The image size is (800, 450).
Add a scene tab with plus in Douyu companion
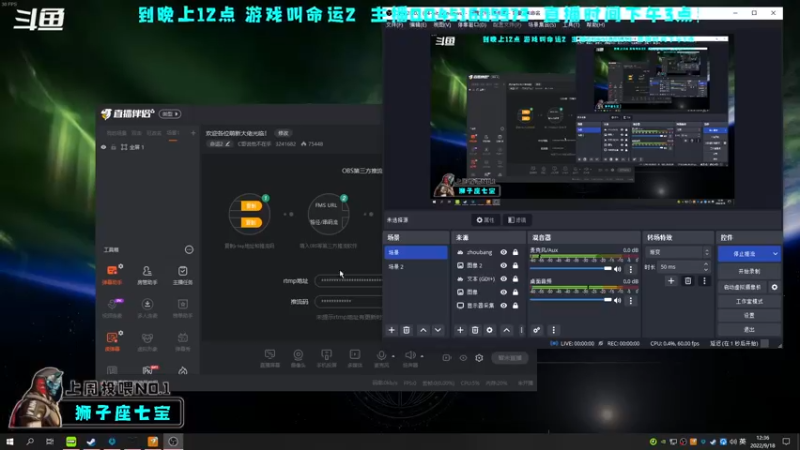(193, 133)
